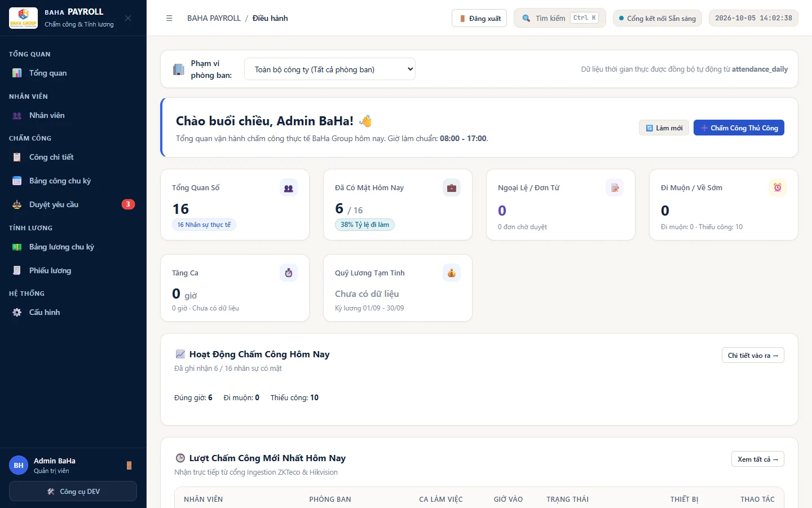This screenshot has height=508, width=812.
Task: Click the 2026-10-05 14:02:38 timestamp
Action: (753, 18)
